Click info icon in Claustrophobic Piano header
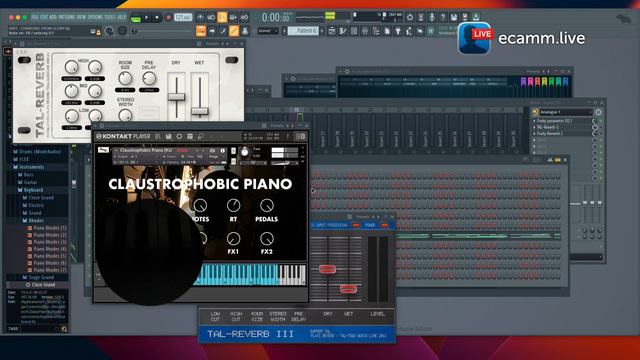Screen dimensions: 640x360 pyautogui.click(x=222, y=151)
